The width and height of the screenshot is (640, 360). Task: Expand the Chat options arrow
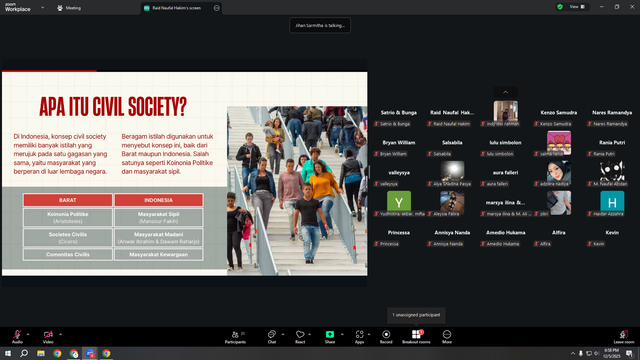point(283,334)
